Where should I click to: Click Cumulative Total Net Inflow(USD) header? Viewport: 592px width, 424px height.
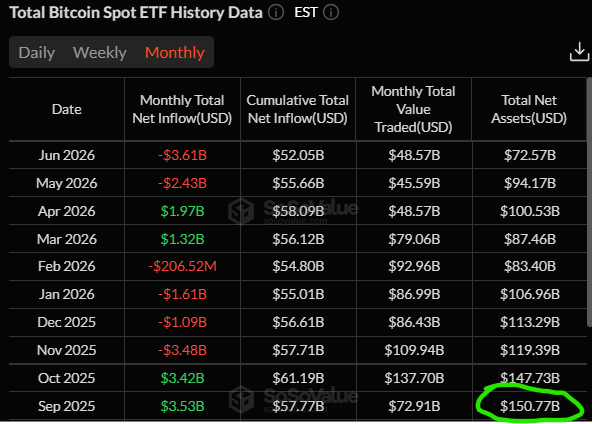(298, 109)
